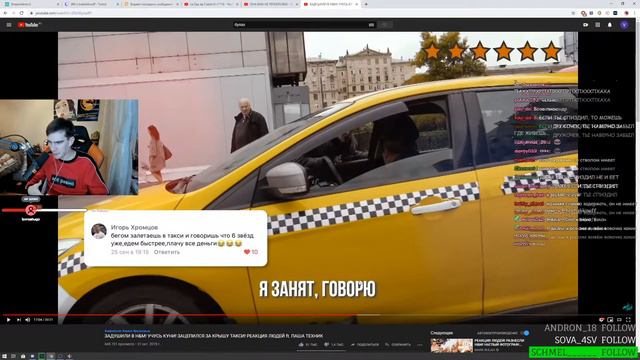Skip to the next video
This screenshot has width=640, height=360.
tap(18, 320)
